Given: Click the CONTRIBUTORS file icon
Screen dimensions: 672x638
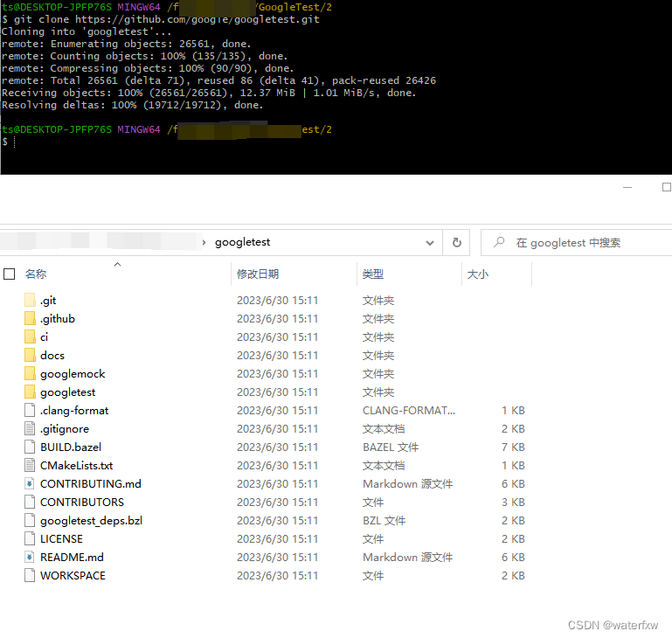Looking at the screenshot, I should tap(30, 502).
